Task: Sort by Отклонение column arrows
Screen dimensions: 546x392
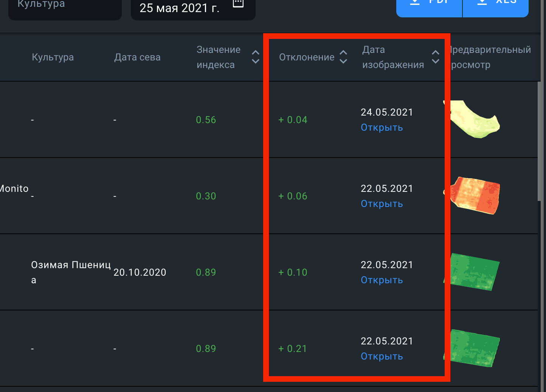Action: pos(343,57)
